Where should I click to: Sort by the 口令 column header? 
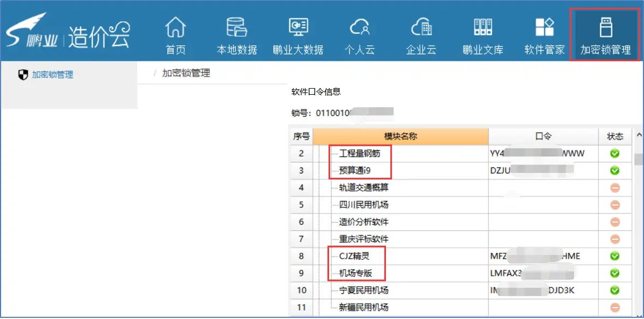pos(543,136)
